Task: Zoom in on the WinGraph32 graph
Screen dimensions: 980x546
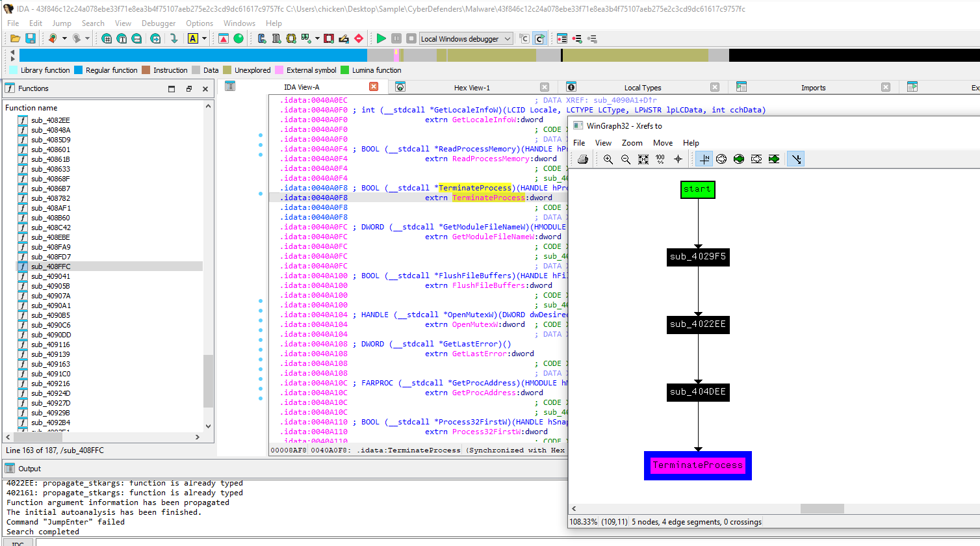Action: 608,159
